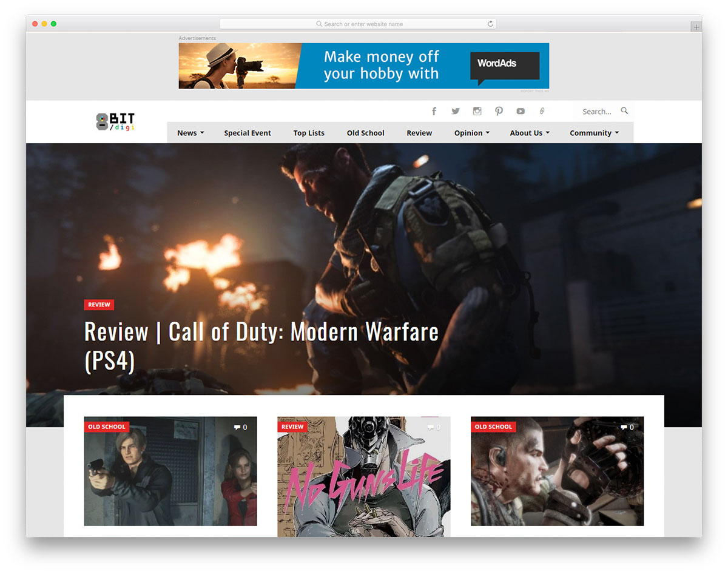Expand the News dropdown menu
728x574 pixels.
190,133
